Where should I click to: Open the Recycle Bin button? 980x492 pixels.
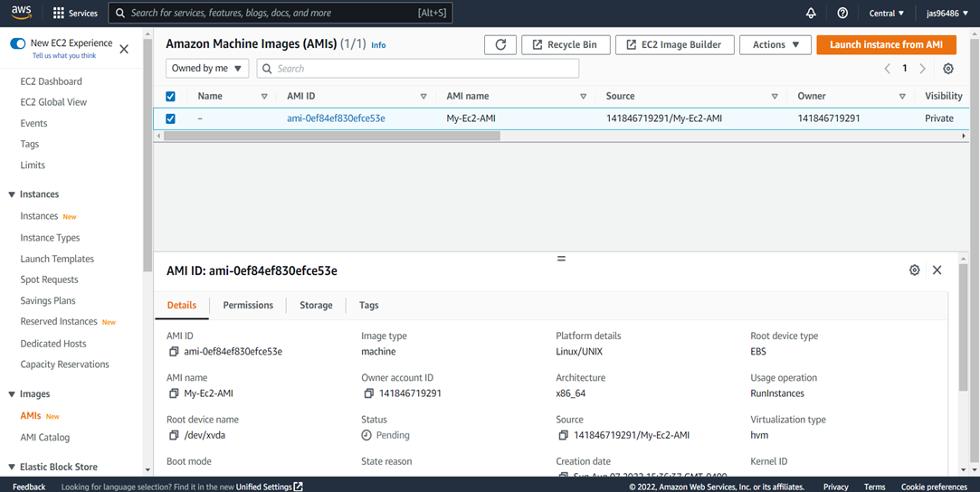tap(566, 45)
